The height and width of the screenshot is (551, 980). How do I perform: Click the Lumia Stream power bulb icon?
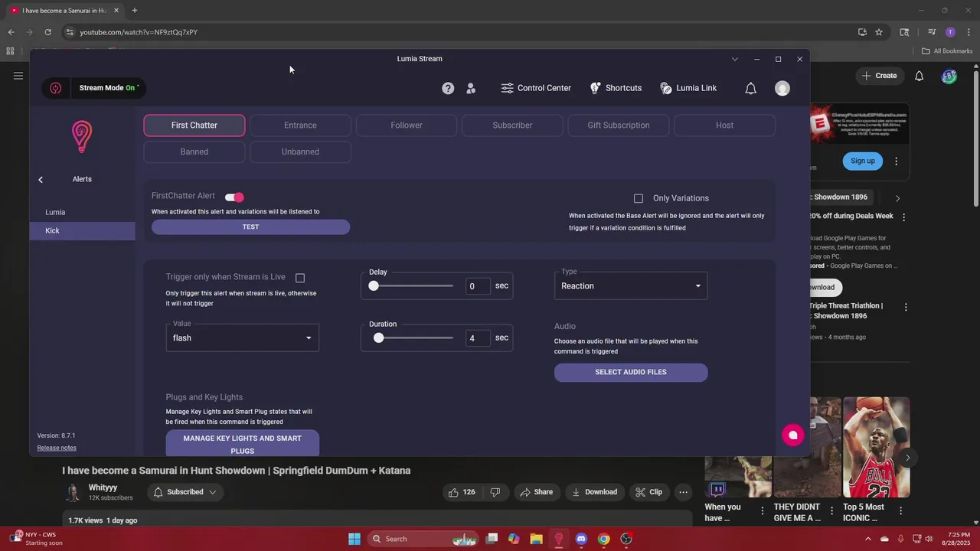55,88
